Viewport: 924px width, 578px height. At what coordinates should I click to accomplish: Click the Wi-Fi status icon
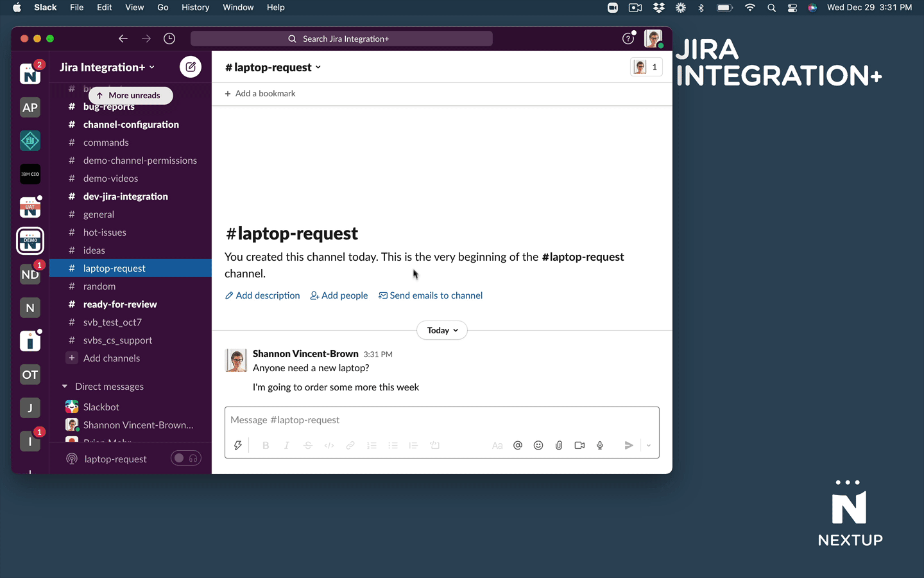(x=750, y=8)
